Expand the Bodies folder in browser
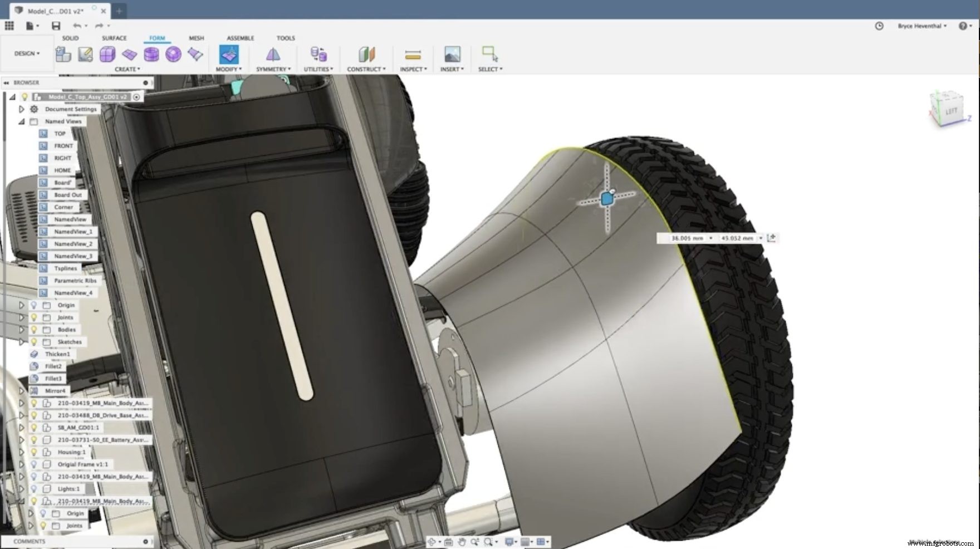The height and width of the screenshot is (549, 980). pyautogui.click(x=22, y=329)
